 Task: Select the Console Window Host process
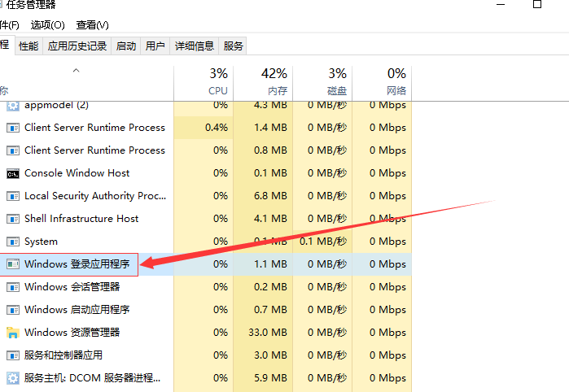pyautogui.click(x=77, y=173)
